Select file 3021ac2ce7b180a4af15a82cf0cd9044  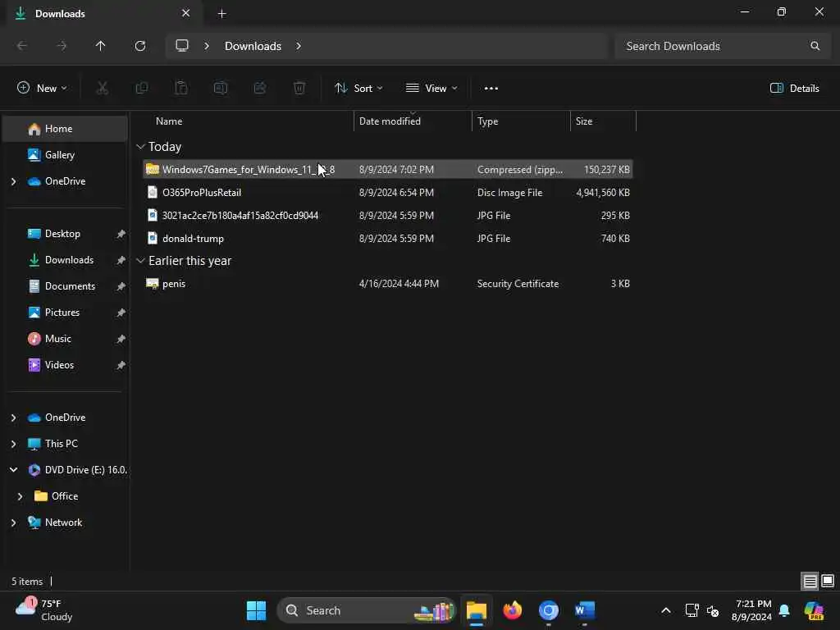tap(388, 216)
